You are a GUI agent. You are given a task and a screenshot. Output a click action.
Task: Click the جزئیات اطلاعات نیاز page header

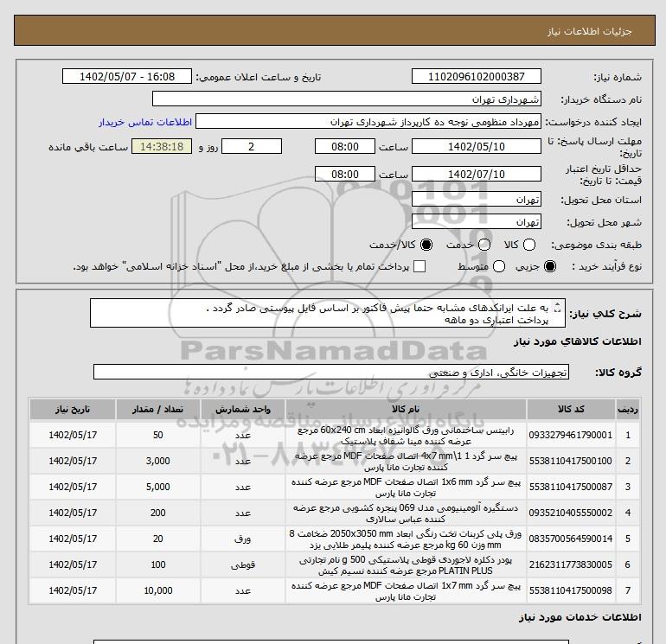click(590, 31)
